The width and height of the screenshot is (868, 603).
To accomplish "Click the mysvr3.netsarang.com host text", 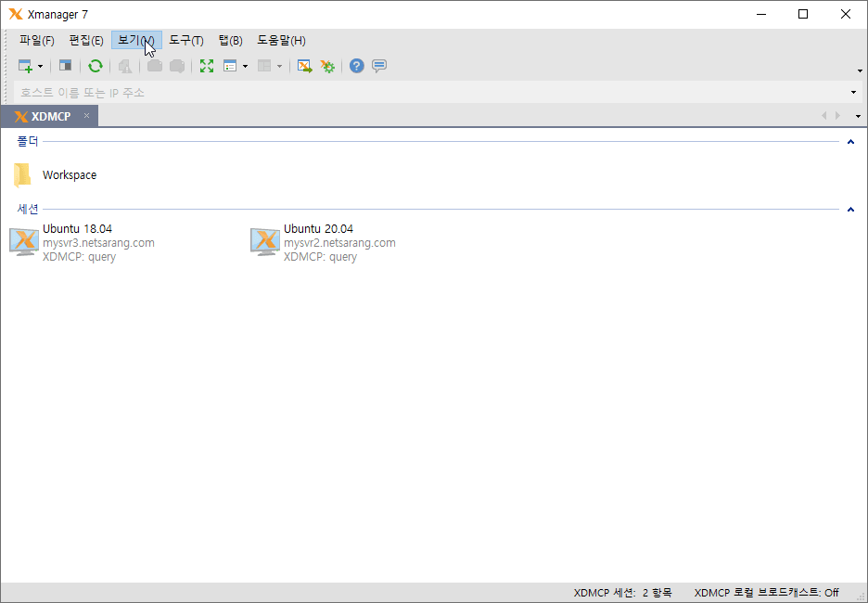I will tap(98, 243).
